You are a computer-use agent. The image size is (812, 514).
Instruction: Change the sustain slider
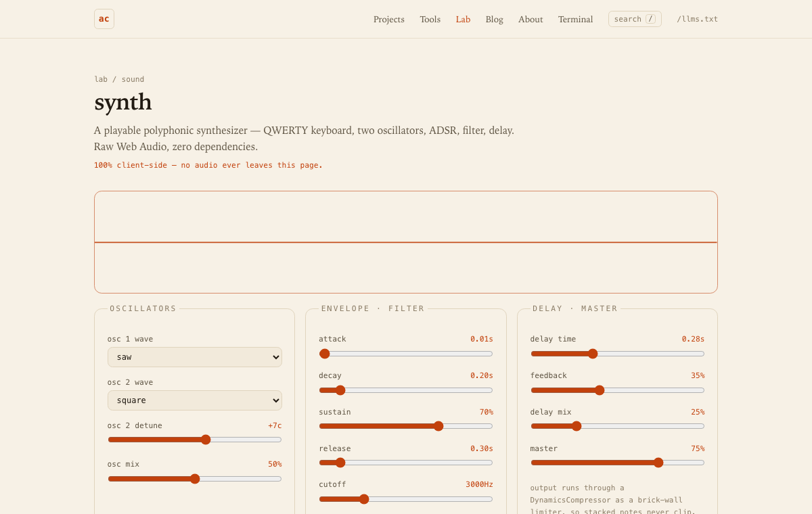(406, 426)
